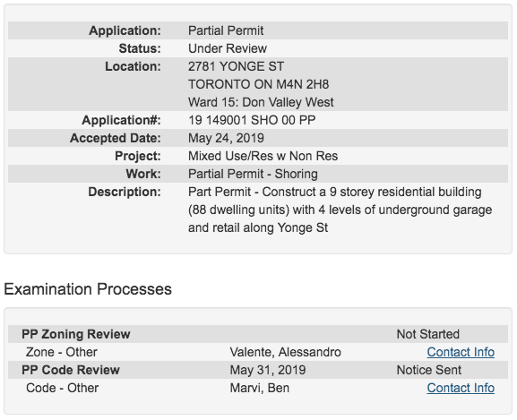Screen dimensions: 517x420
Task: Click the Notice Sent status text
Action: click(428, 370)
